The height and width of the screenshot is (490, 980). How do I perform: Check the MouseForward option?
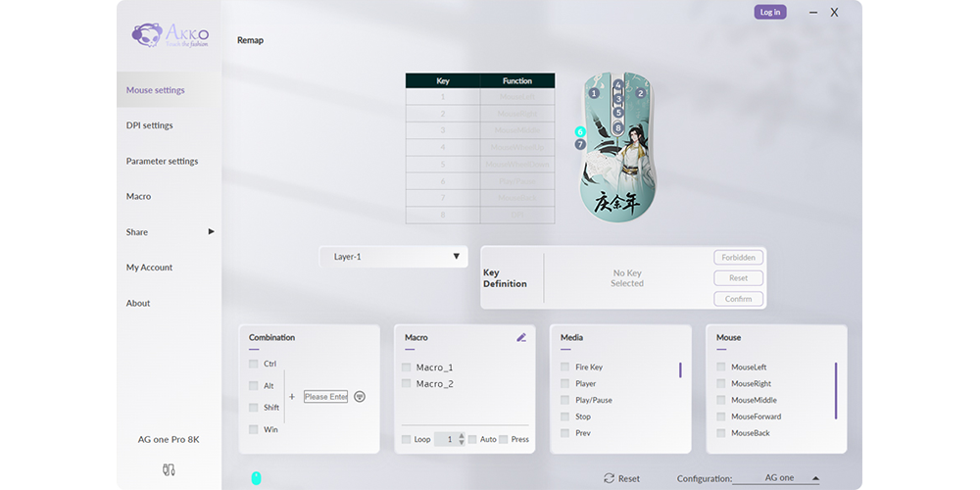coord(721,416)
